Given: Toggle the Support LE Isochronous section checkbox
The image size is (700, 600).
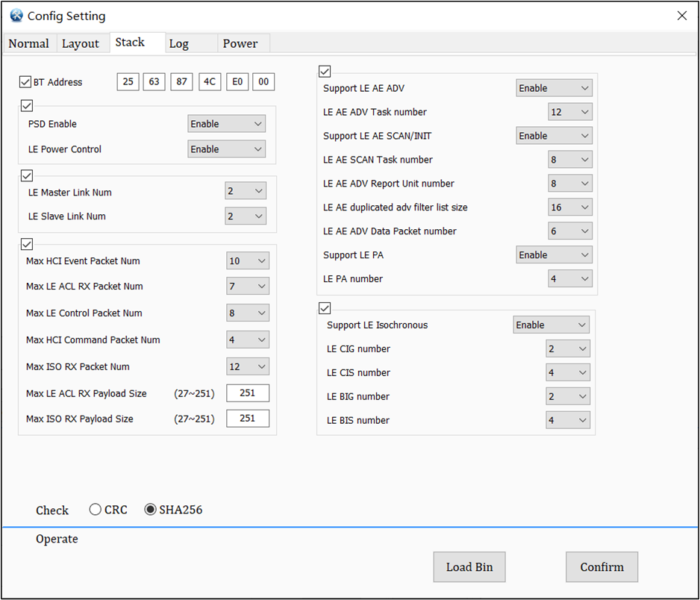Looking at the screenshot, I should point(325,307).
